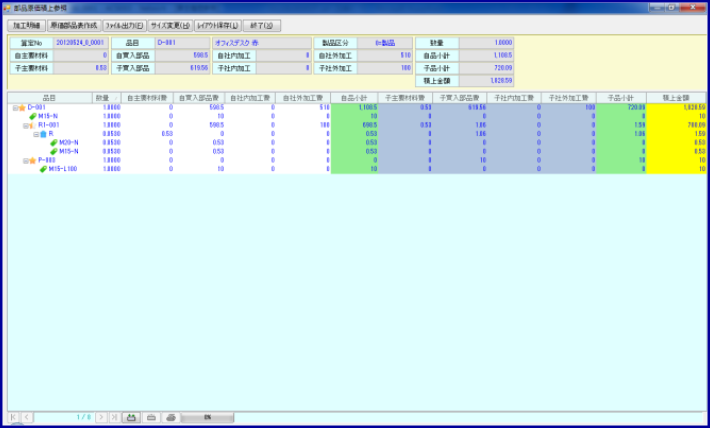
Task: Click the 自社外加工 value 510
Action: [385, 55]
